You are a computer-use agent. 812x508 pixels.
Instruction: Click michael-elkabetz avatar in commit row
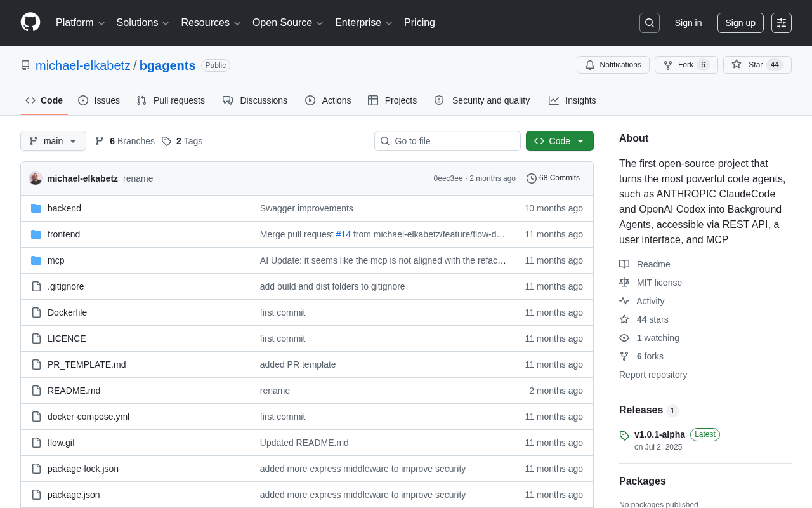tap(36, 178)
